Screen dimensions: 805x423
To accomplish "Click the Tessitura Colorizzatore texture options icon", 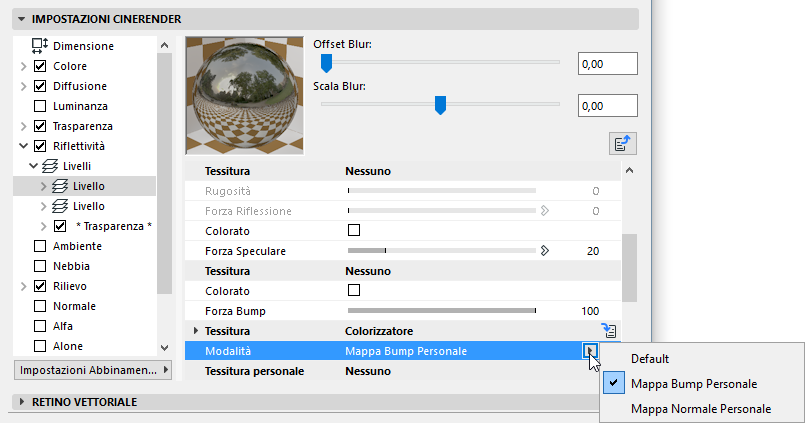I will [x=607, y=329].
